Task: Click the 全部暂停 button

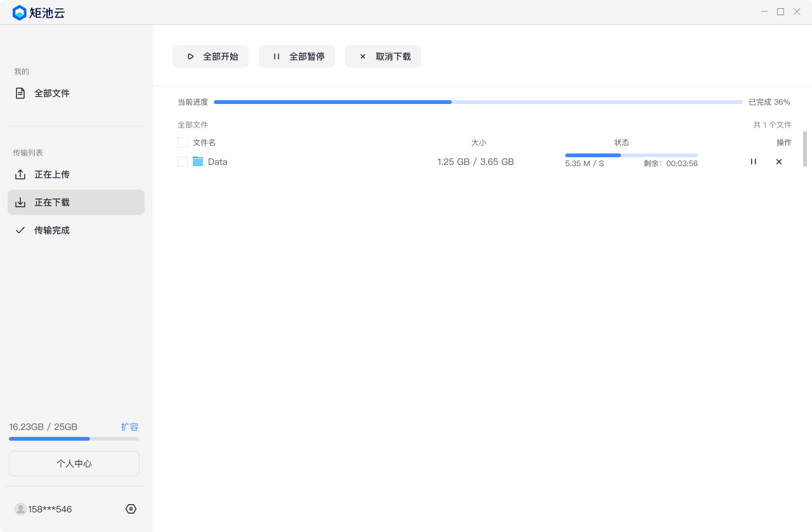Action: (x=297, y=56)
